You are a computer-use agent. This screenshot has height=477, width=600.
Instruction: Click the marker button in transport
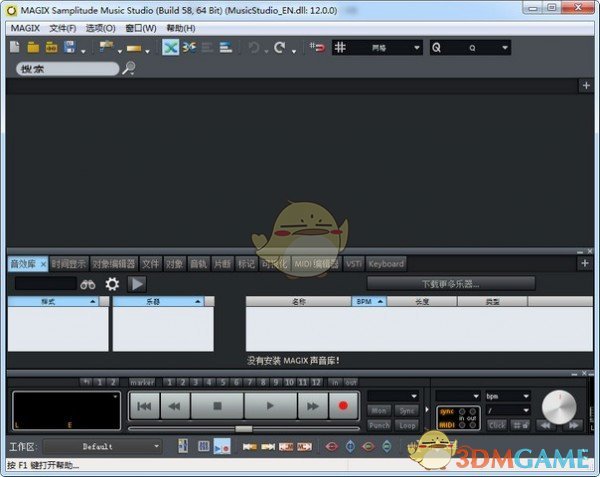click(x=142, y=382)
